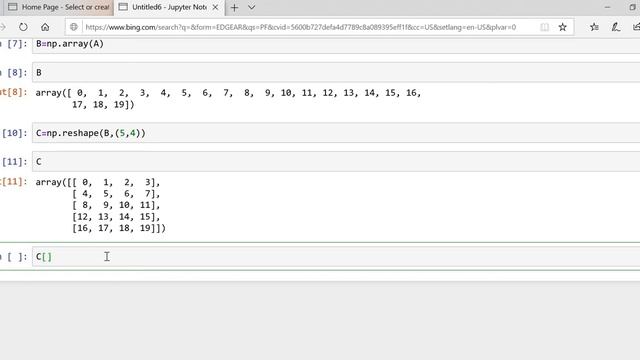Go to the browser home page icon
Screen dimensions: 640x360
pyautogui.click(x=45, y=27)
